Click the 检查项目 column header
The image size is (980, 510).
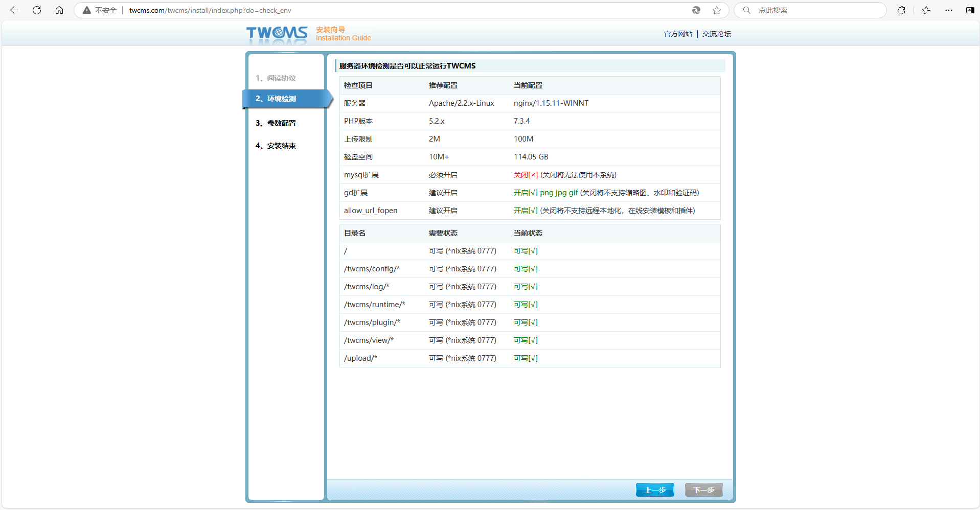tap(358, 85)
